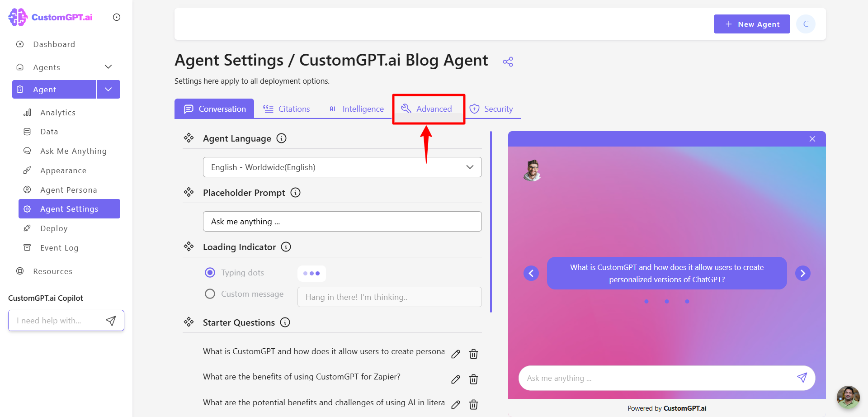Screen dimensions: 868x417
Task: Open Analytics in the sidebar
Action: (58, 113)
